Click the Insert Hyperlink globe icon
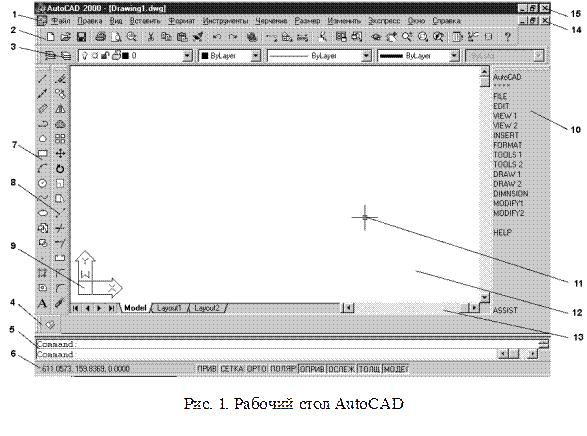 coord(252,37)
